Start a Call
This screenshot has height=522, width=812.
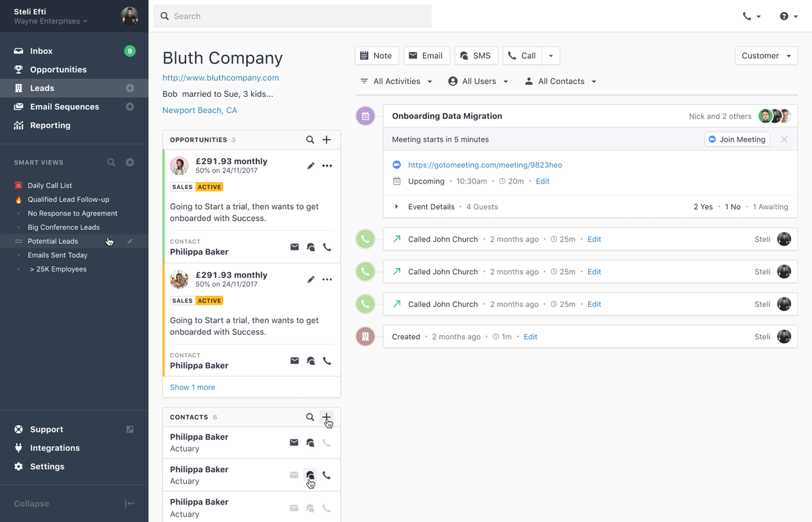pyautogui.click(x=522, y=56)
